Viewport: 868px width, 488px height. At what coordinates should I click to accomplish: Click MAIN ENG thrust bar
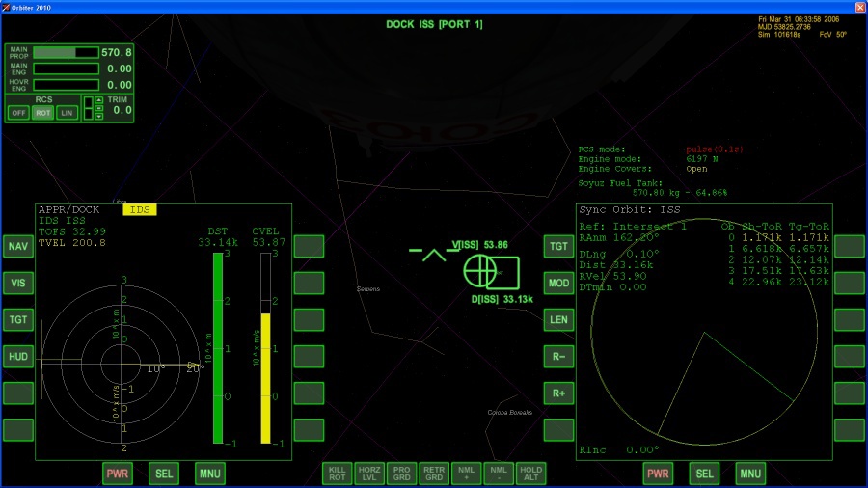click(66, 68)
